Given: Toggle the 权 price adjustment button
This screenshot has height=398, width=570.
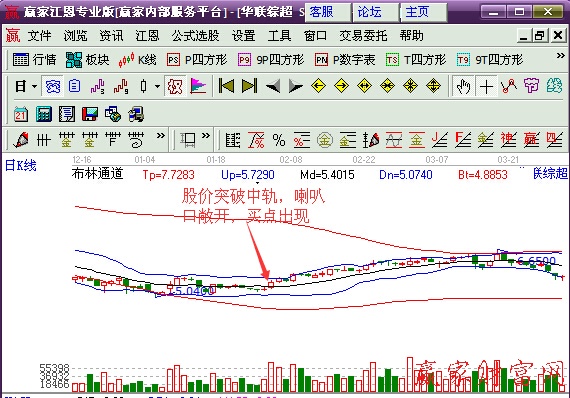Looking at the screenshot, I should point(175,87).
